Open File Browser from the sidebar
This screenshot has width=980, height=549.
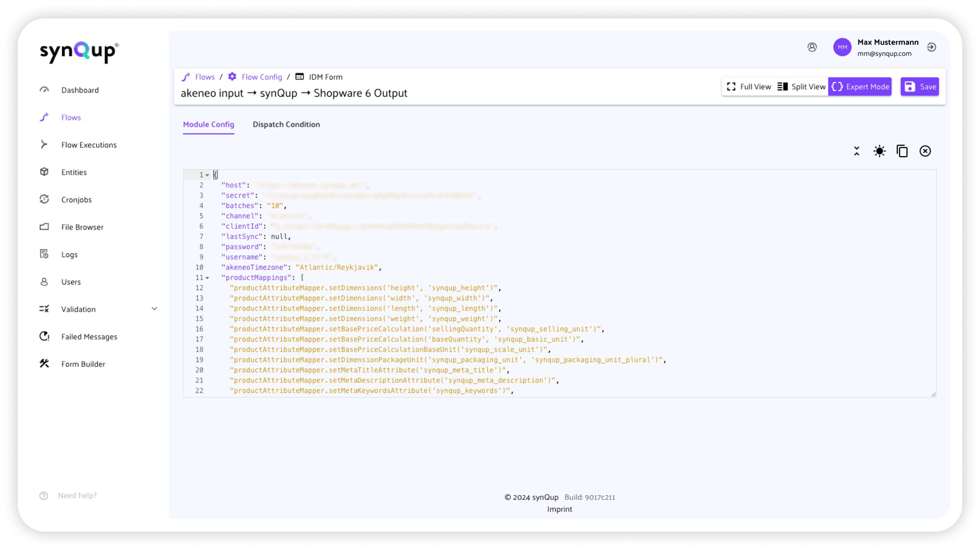82,227
